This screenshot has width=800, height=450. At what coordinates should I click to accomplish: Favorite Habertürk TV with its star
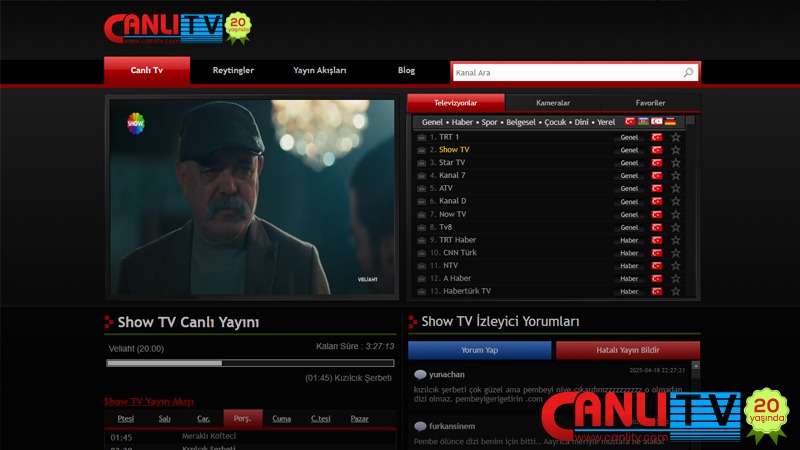676,291
